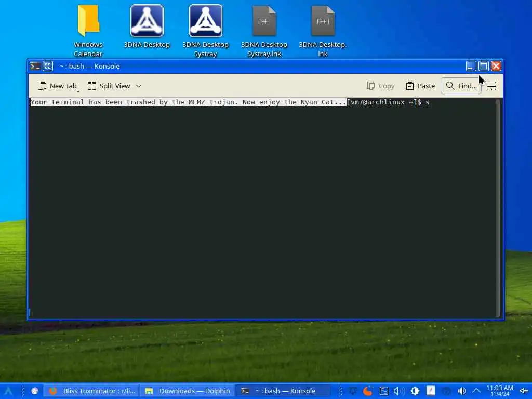Click the [vm7@archlinux ~]$ prompt
532x399 pixels.
(384, 102)
